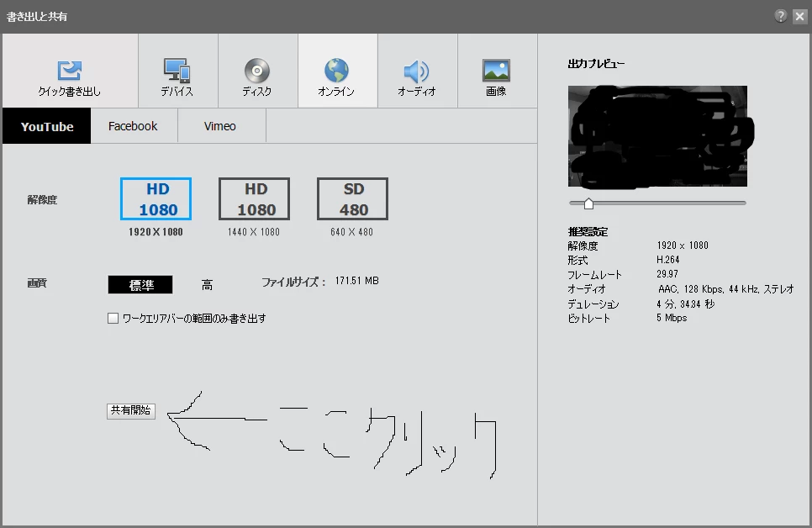Click the 出力プレビュー heading

(x=596, y=64)
